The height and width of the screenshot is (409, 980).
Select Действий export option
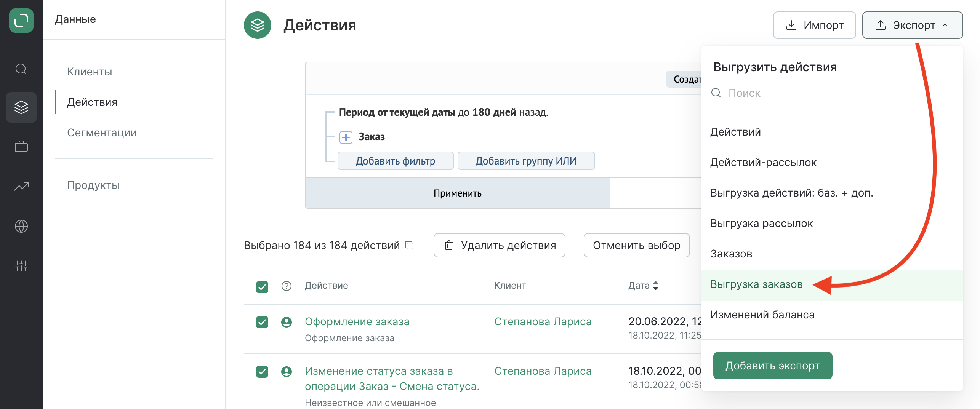(832, 132)
